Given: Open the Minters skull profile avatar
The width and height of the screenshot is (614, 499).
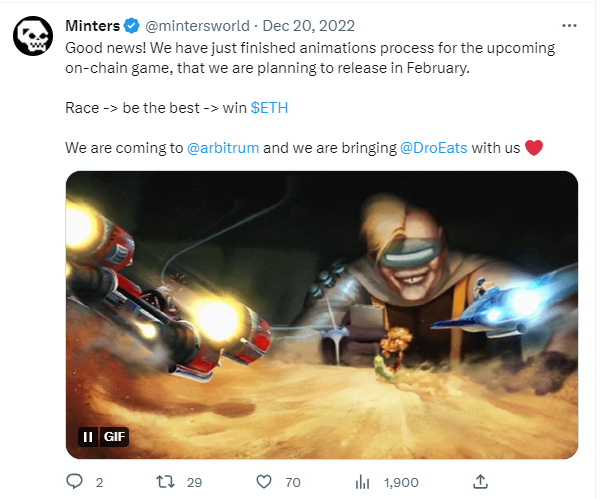Looking at the screenshot, I should tap(33, 36).
